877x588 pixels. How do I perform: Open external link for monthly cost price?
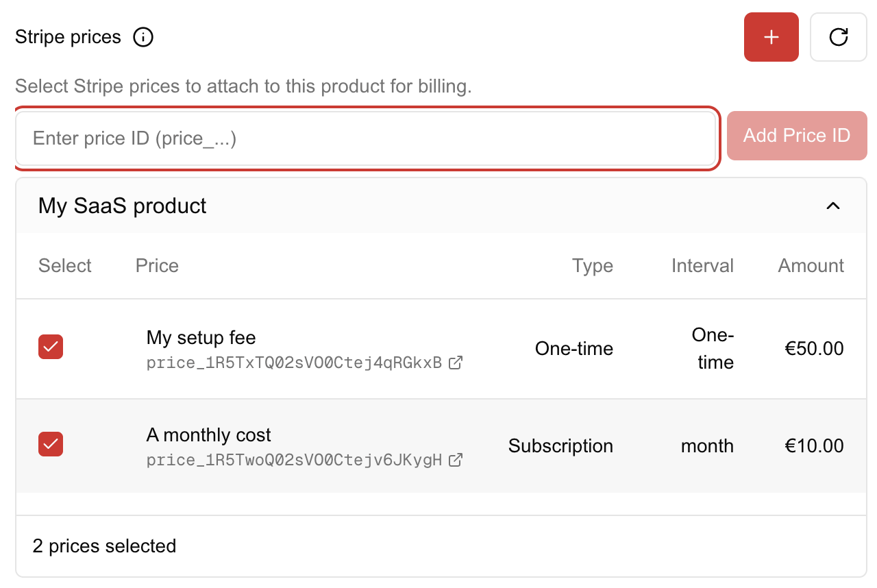pos(455,460)
